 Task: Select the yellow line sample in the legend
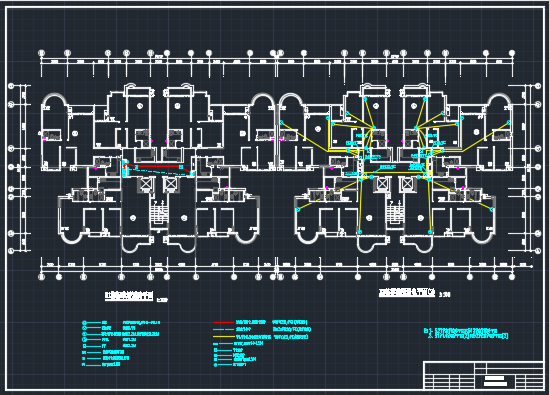tap(224, 337)
